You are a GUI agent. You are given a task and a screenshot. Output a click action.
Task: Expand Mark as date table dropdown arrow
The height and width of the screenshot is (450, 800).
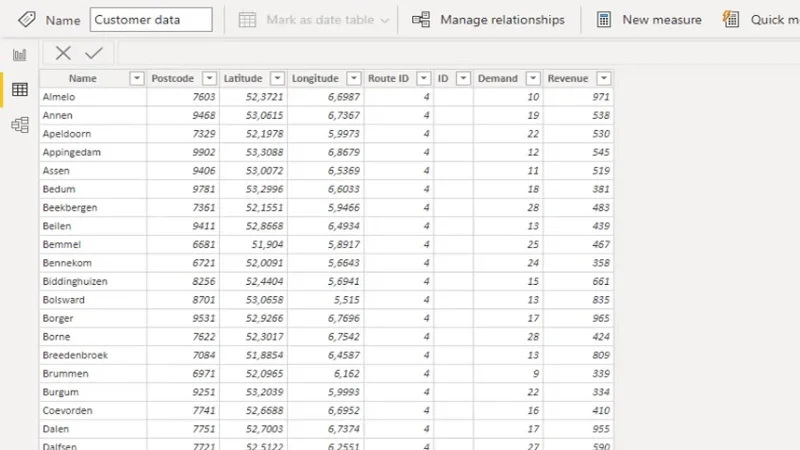point(385,20)
